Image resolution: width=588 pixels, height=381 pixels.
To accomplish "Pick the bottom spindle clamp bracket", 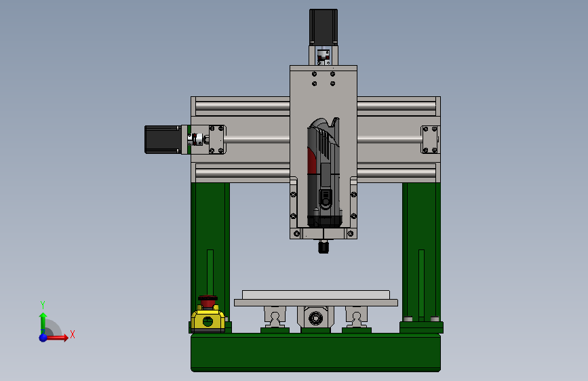I will click(x=324, y=234).
